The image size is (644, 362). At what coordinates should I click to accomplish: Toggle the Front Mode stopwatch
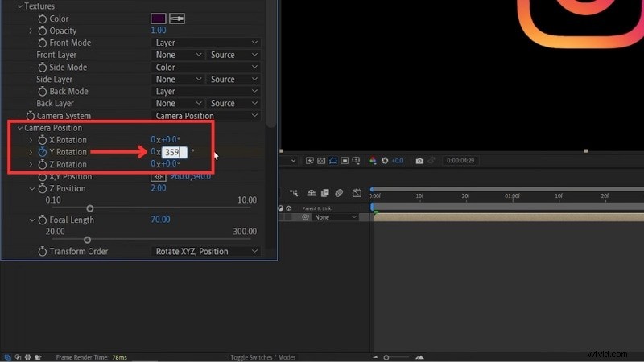point(42,43)
